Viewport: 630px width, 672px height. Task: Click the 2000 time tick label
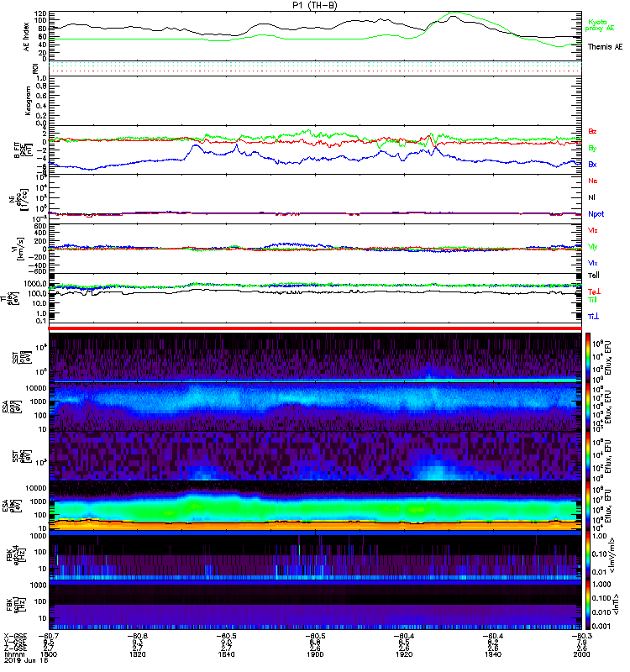581,654
